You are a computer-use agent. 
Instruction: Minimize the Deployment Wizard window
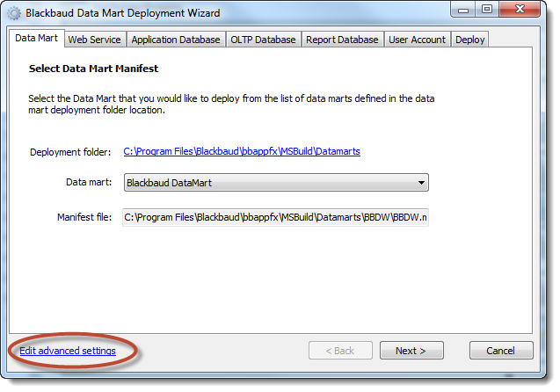point(463,10)
